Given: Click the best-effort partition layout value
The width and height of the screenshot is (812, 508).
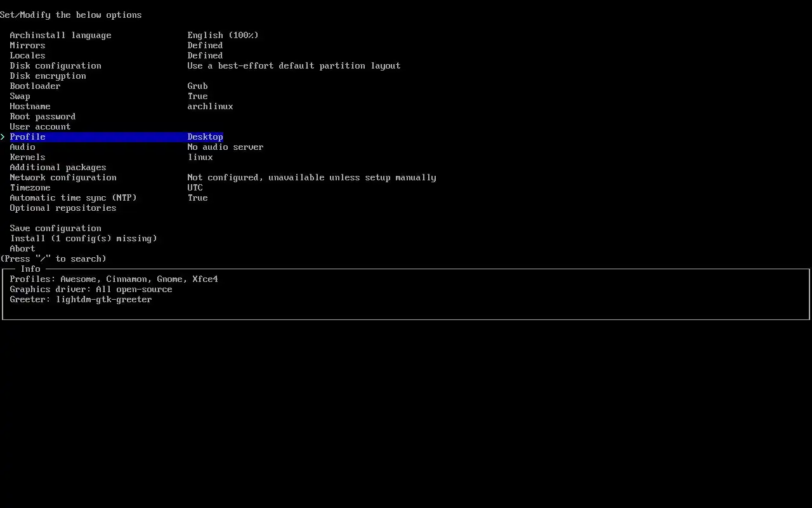Looking at the screenshot, I should (x=294, y=65).
